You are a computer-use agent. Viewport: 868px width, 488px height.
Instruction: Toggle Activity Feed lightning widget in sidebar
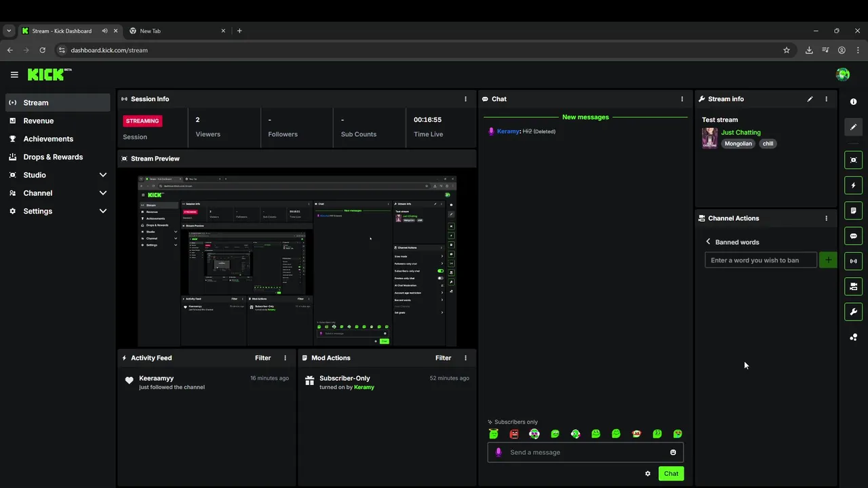853,185
